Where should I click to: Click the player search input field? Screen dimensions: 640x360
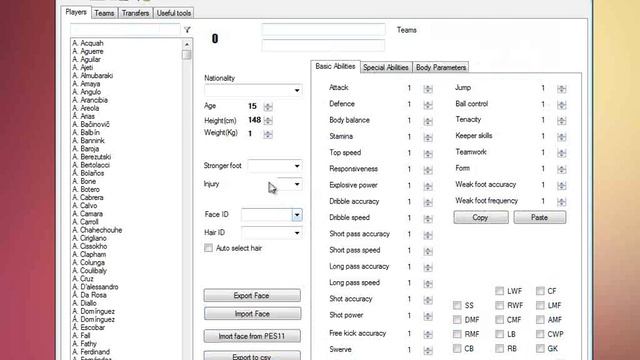(125, 30)
